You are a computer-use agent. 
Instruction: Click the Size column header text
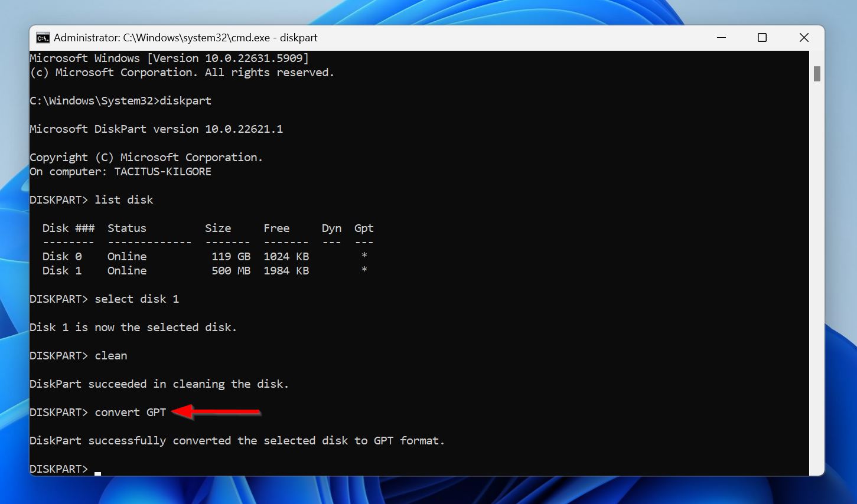218,228
